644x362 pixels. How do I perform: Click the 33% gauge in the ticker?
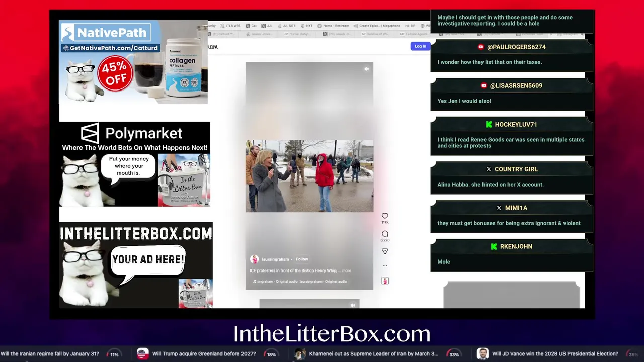point(454,354)
